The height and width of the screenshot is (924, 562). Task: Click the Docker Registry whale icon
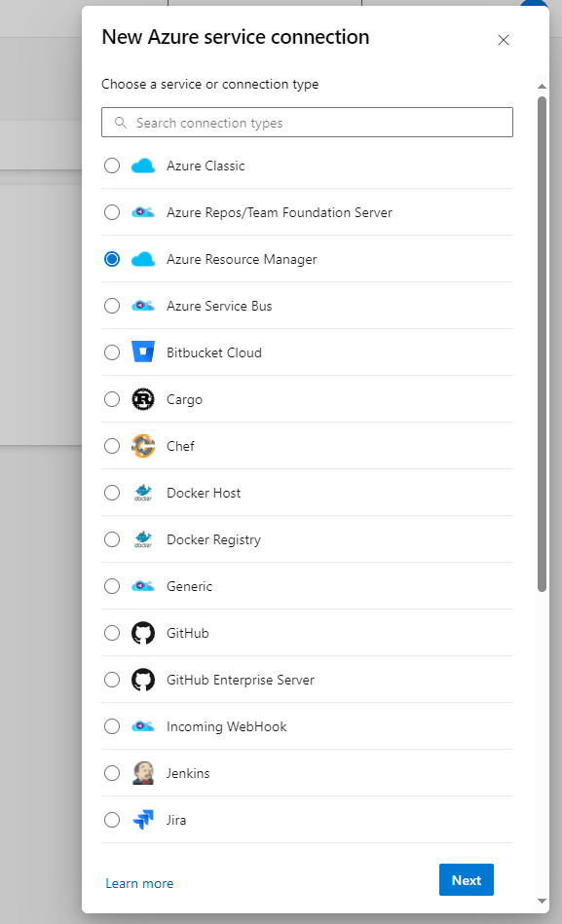143,539
